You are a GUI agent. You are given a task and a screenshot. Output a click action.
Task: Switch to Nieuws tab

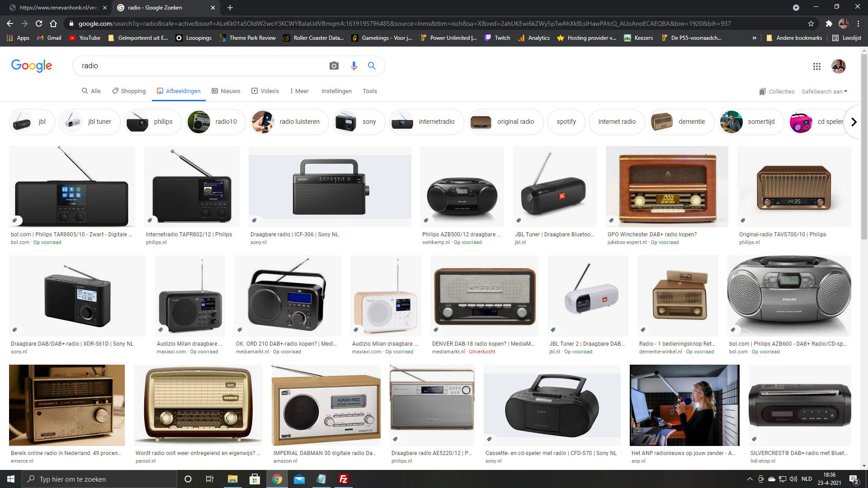pyautogui.click(x=226, y=91)
